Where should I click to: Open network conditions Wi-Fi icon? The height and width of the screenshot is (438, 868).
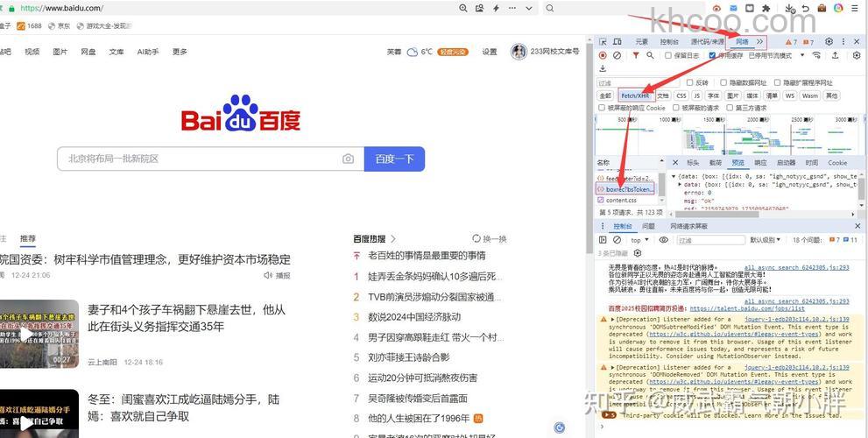coord(816,55)
